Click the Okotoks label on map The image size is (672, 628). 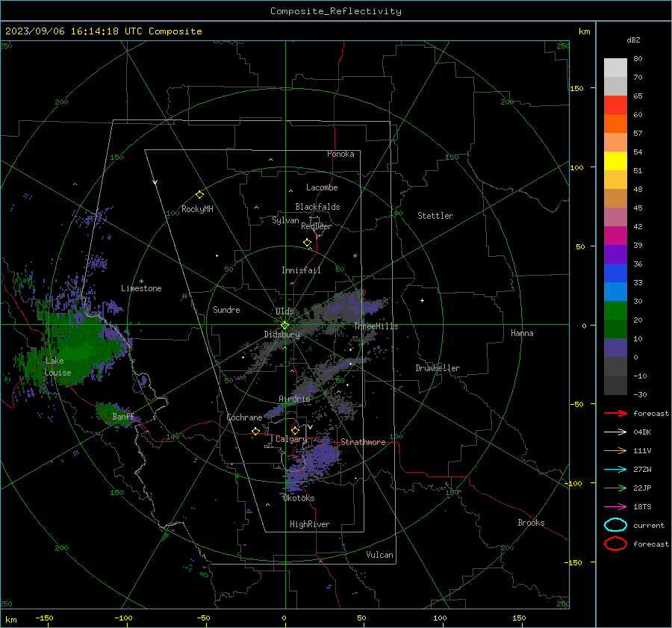coord(299,498)
